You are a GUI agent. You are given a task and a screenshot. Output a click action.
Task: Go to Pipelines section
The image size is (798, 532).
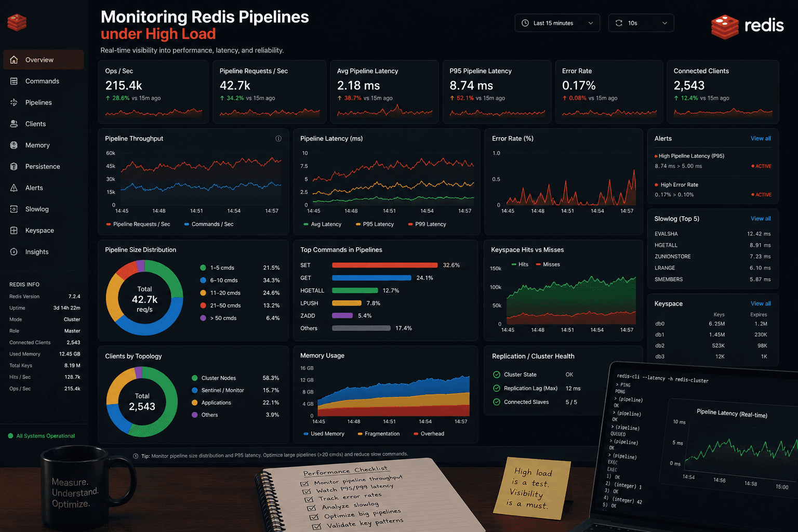44,102
